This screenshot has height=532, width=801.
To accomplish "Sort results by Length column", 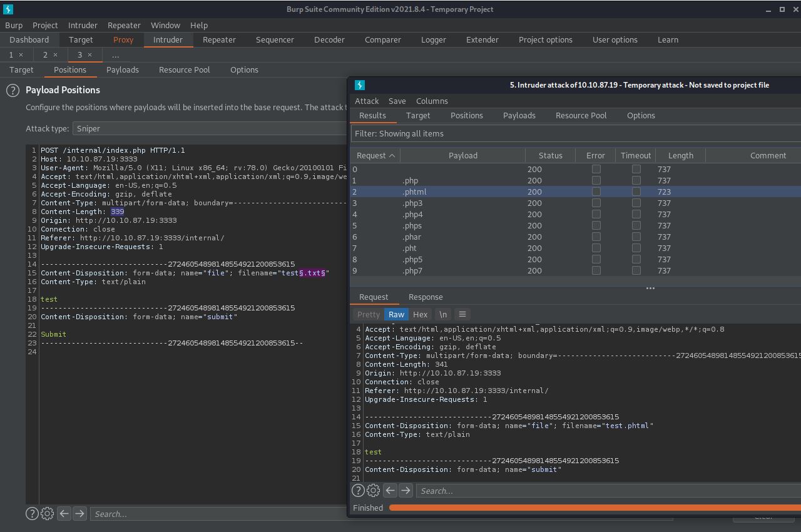I will pyautogui.click(x=681, y=155).
